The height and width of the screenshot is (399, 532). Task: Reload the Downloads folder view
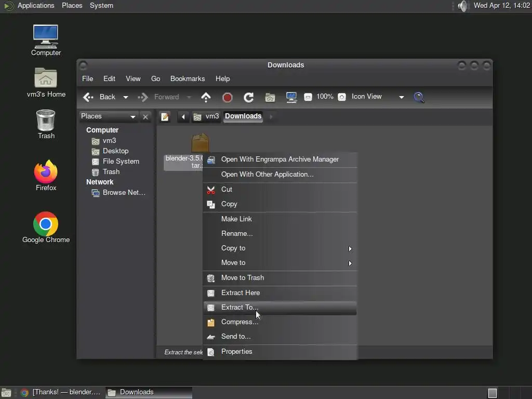[x=249, y=98]
